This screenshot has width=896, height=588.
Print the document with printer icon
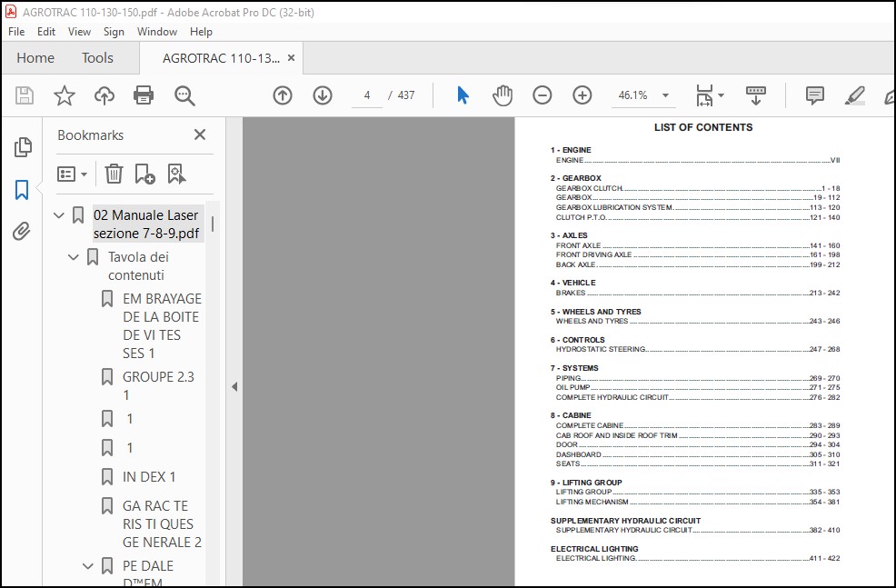click(144, 95)
